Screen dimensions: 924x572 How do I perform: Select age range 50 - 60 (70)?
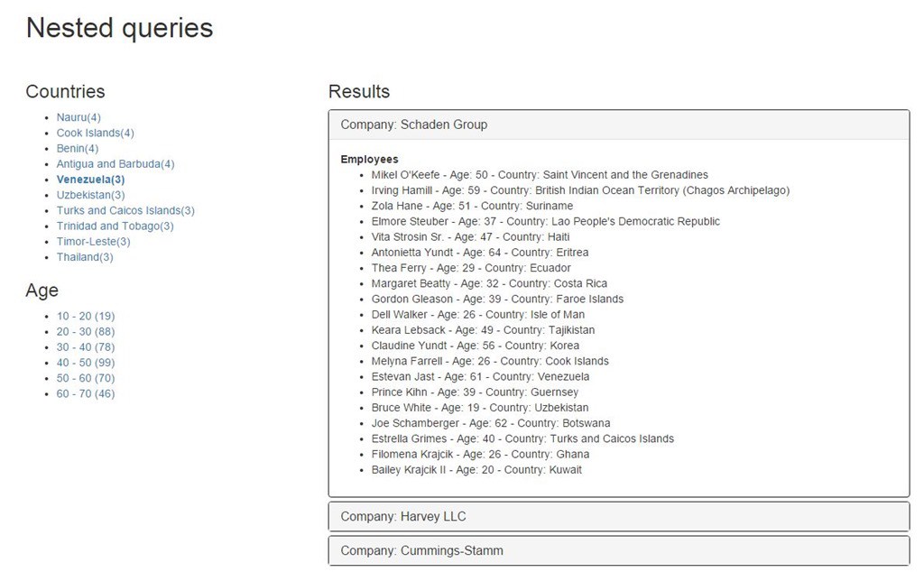86,378
